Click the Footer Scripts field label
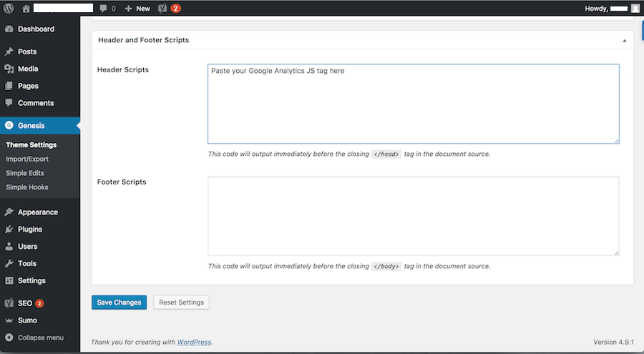Screen dimensions: 644x354 122,182
